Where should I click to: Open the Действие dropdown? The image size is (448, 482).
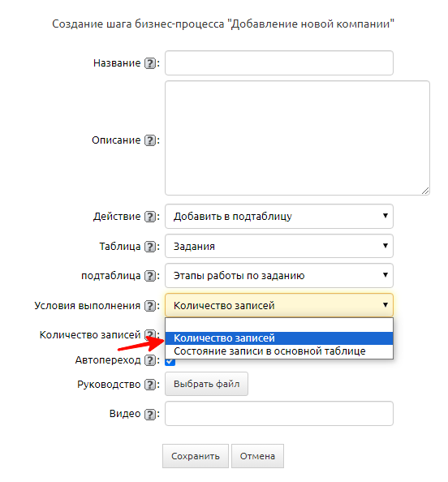pyautogui.click(x=279, y=217)
